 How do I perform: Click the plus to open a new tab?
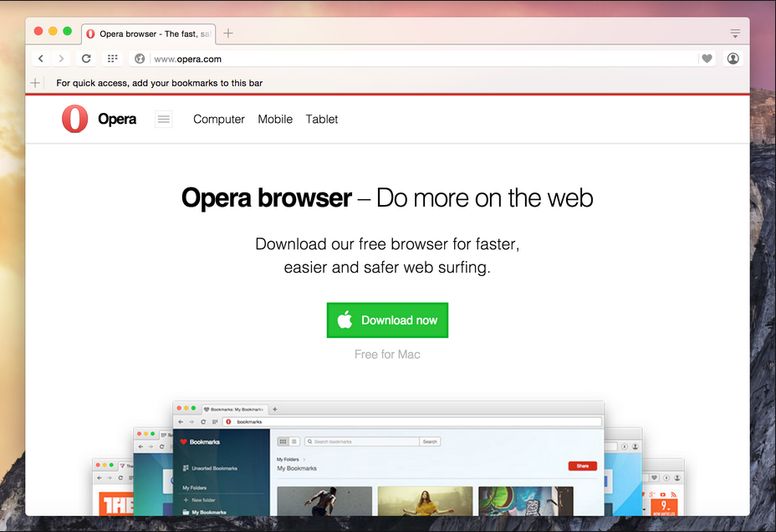coord(228,33)
